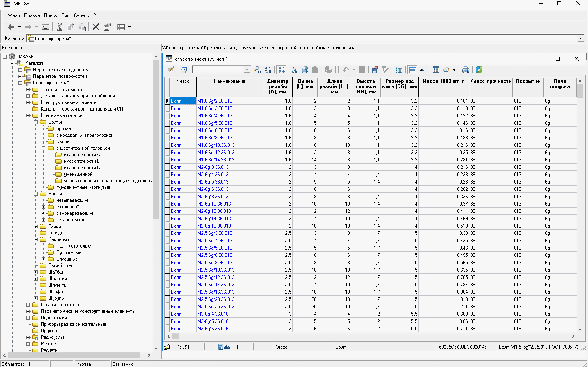Viewport: 588px width, 367px height.
Task: Click the find and replace icon
Action: (x=268, y=70)
